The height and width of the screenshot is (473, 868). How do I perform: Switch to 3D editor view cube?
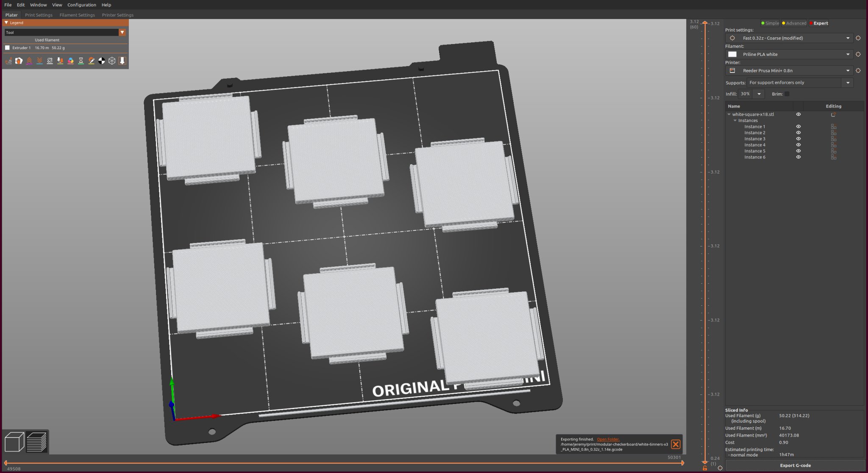click(x=14, y=442)
